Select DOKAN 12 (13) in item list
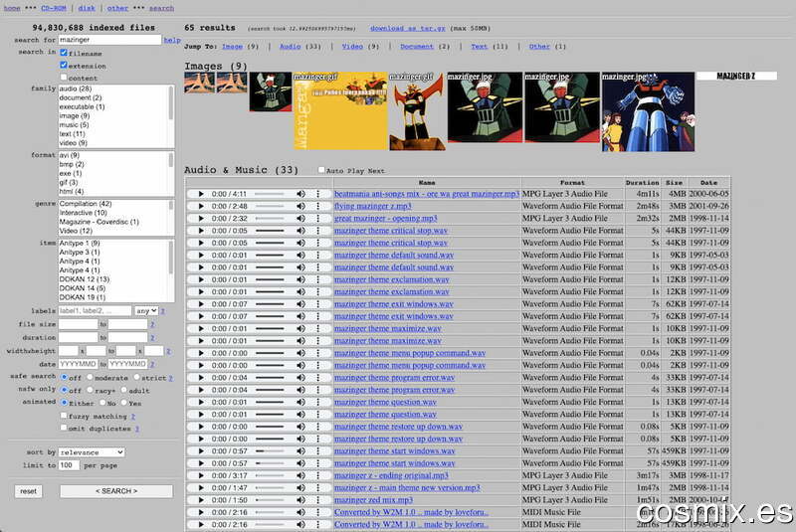 pyautogui.click(x=85, y=279)
